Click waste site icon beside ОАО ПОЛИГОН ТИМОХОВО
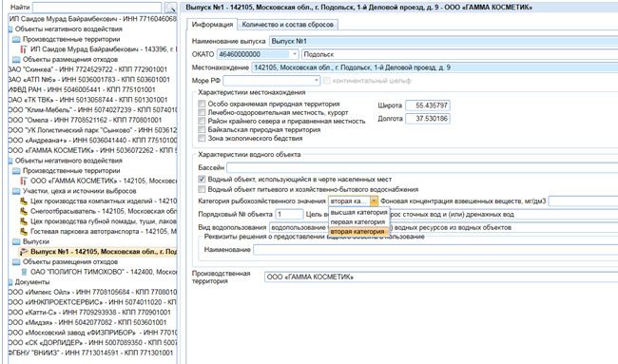The height and width of the screenshot is (364, 618). click(24, 272)
